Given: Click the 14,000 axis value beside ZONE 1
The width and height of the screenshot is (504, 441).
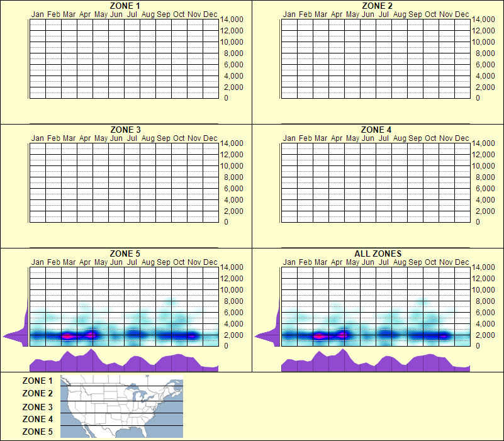Looking at the screenshot, I should [x=233, y=20].
